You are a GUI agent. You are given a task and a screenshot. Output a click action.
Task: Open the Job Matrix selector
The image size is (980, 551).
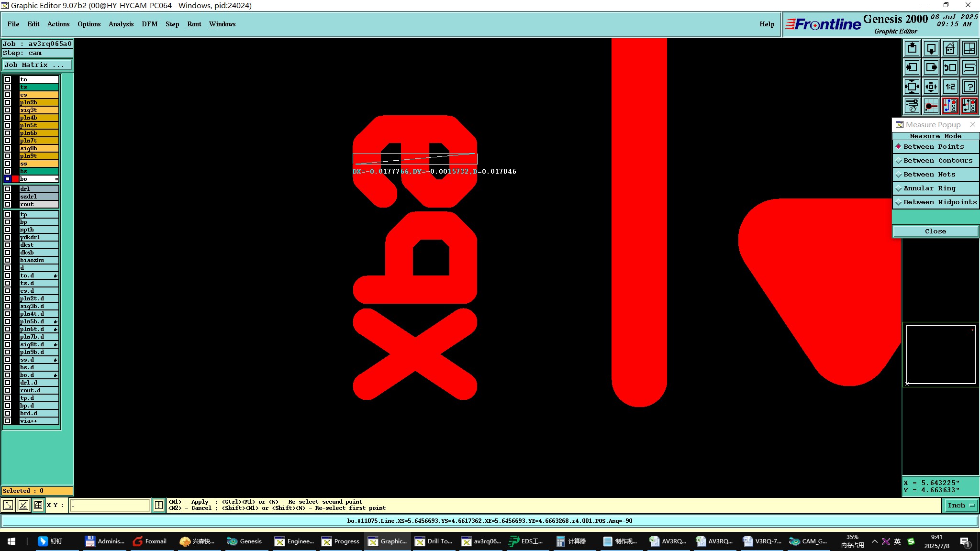(x=37, y=65)
